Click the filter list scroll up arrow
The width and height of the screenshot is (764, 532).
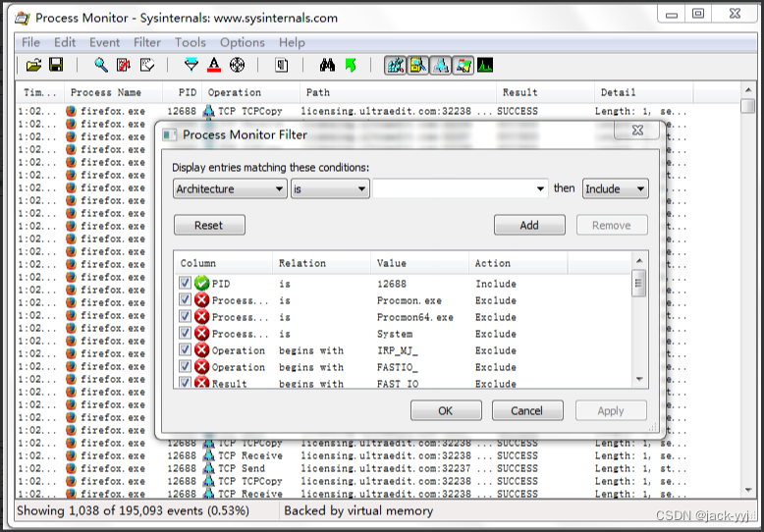(x=639, y=261)
